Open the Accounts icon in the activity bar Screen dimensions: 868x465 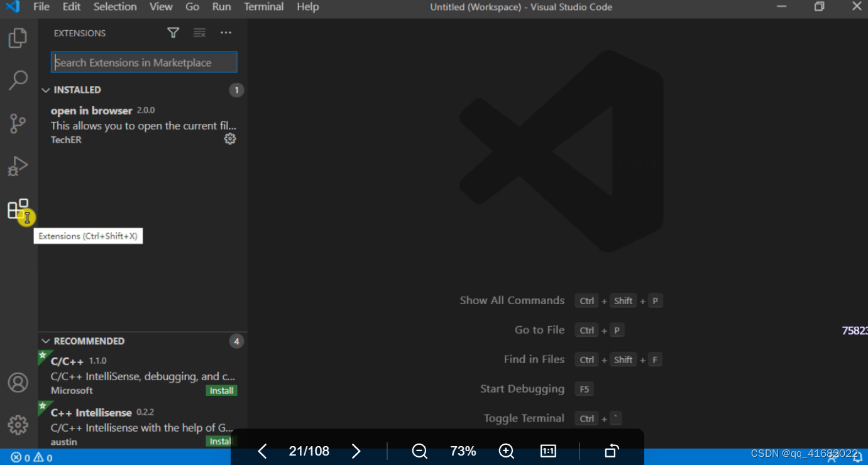[x=18, y=383]
